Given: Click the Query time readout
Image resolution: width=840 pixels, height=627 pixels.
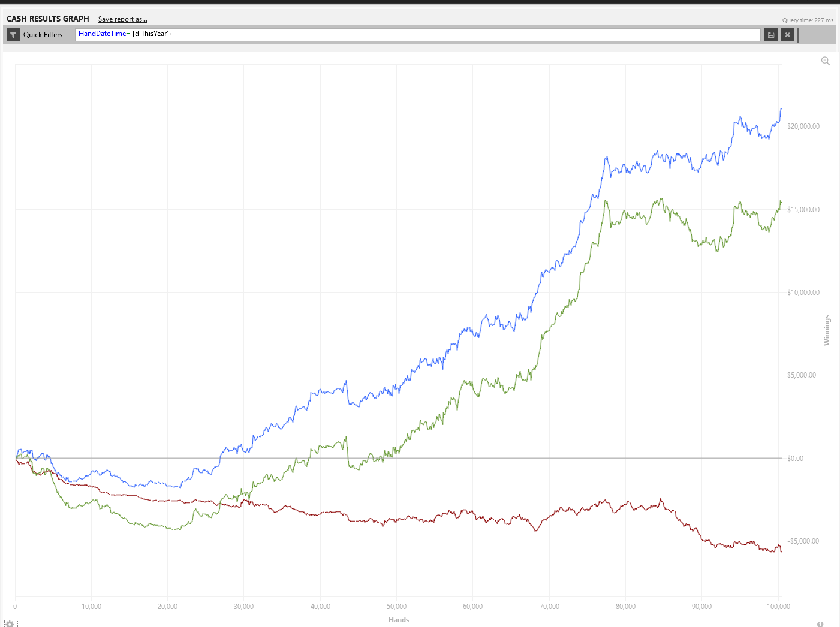Looking at the screenshot, I should click(807, 20).
